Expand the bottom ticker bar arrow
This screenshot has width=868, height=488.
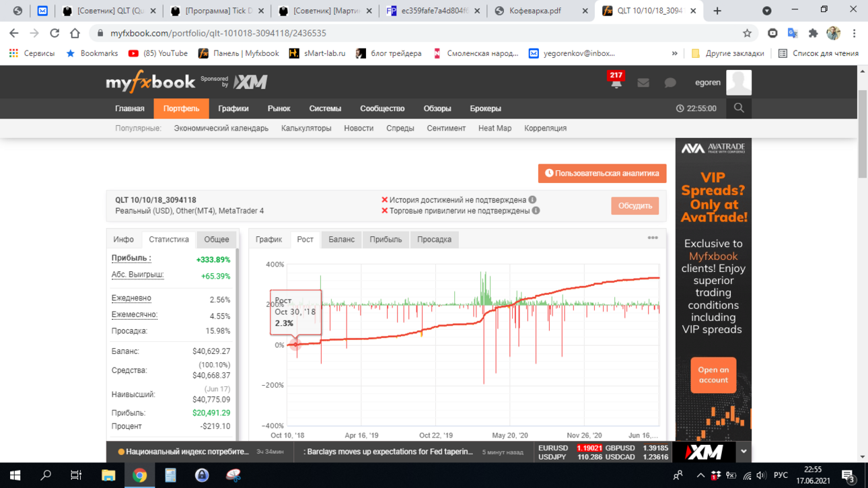(x=744, y=452)
